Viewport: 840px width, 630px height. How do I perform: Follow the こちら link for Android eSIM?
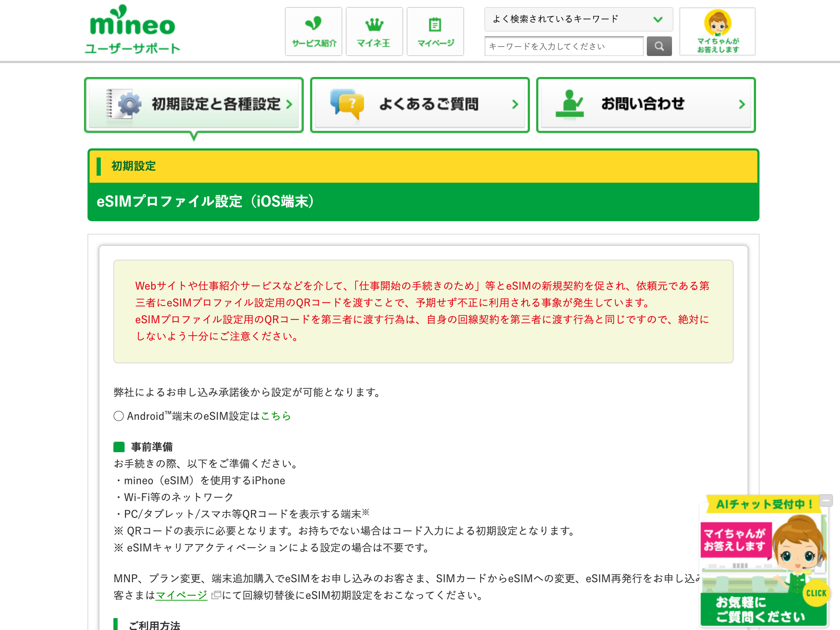click(x=276, y=416)
